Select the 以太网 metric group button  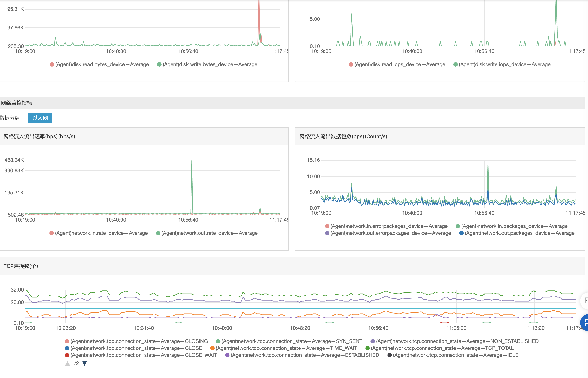click(40, 118)
